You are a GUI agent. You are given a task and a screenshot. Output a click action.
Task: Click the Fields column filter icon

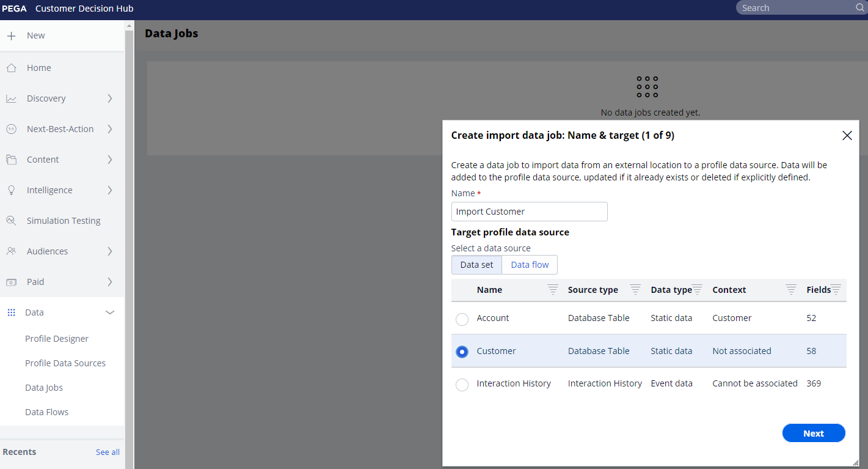[836, 290]
